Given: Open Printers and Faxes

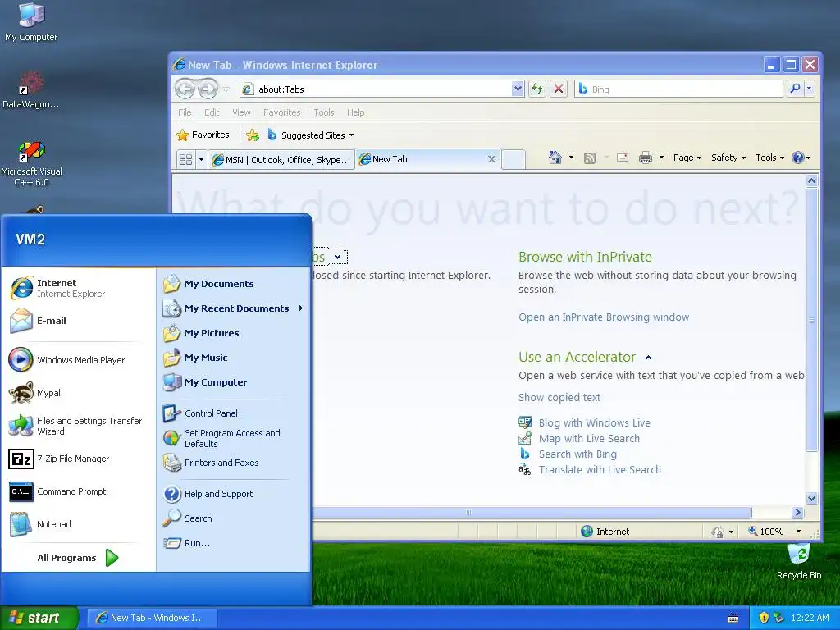Looking at the screenshot, I should coord(233,463).
